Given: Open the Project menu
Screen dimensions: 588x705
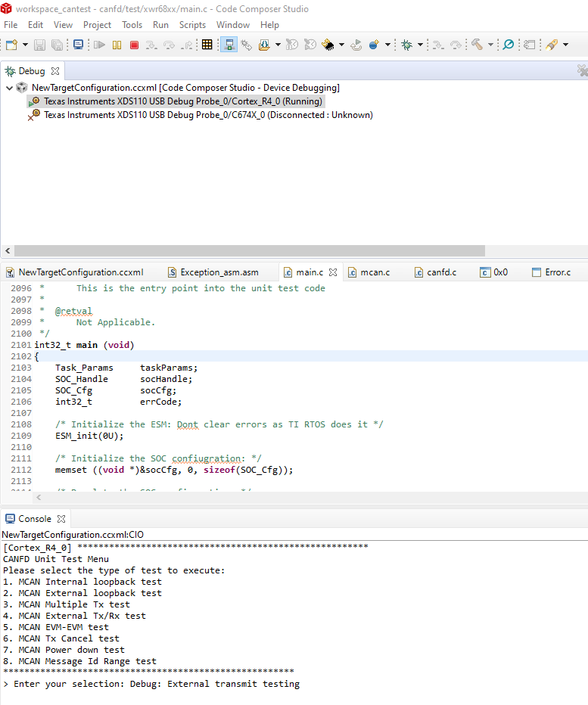Looking at the screenshot, I should coord(97,25).
